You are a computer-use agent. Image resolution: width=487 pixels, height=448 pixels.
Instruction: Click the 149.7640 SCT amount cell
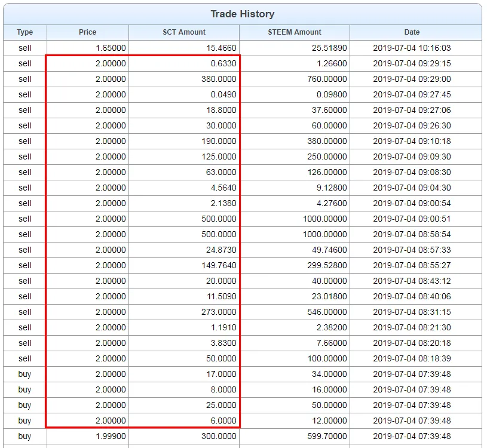pyautogui.click(x=219, y=265)
